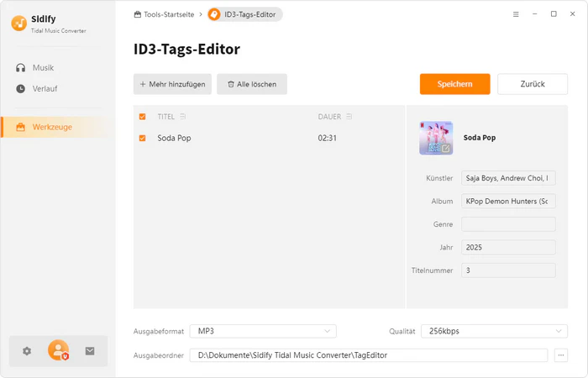Click the Mehr hinzufügen button
588x378 pixels.
coord(172,84)
